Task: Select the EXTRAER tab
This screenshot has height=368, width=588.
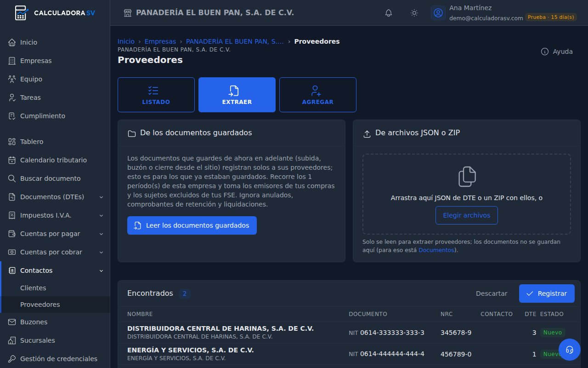Action: pyautogui.click(x=237, y=95)
